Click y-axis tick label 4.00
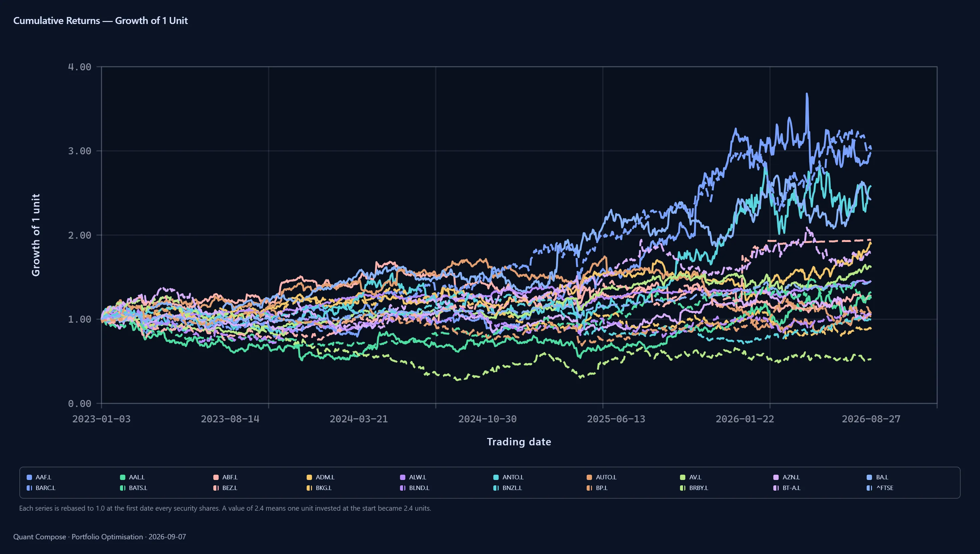The height and width of the screenshot is (554, 980). (x=80, y=67)
